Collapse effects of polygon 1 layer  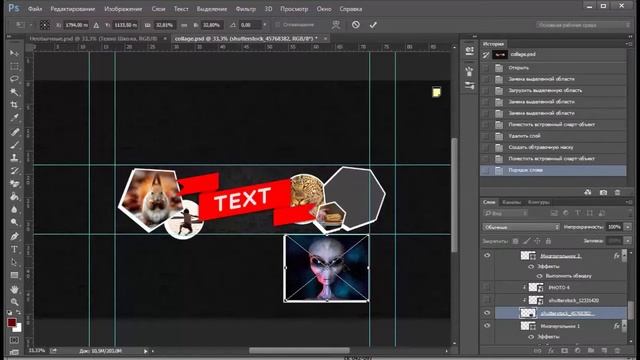coord(624,326)
